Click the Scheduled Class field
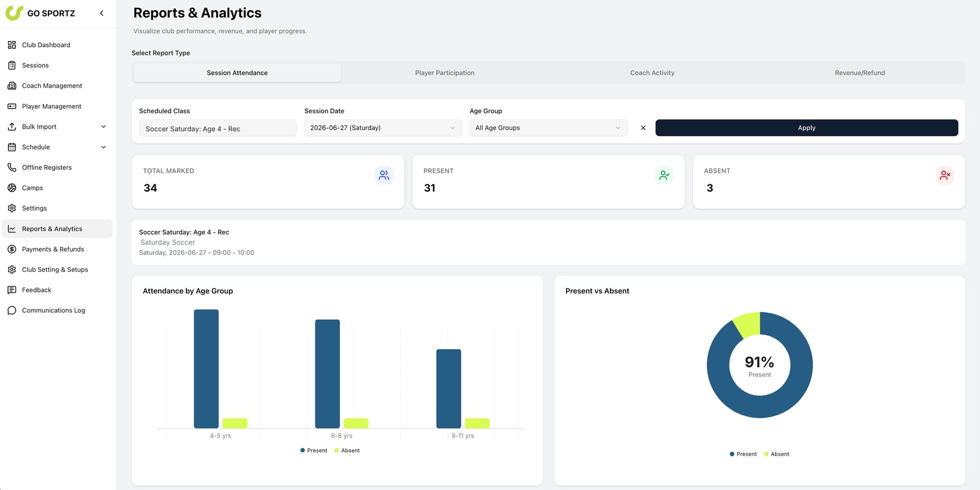The width and height of the screenshot is (980, 490). pos(217,128)
